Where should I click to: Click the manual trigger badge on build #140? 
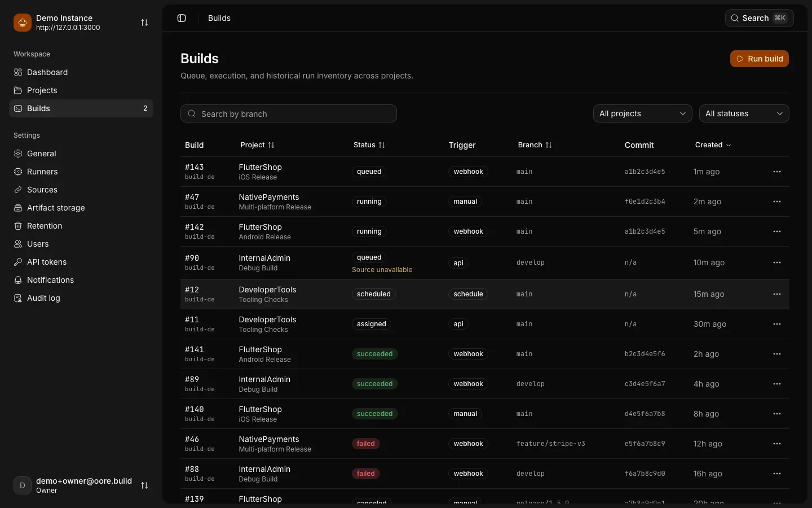(x=465, y=414)
